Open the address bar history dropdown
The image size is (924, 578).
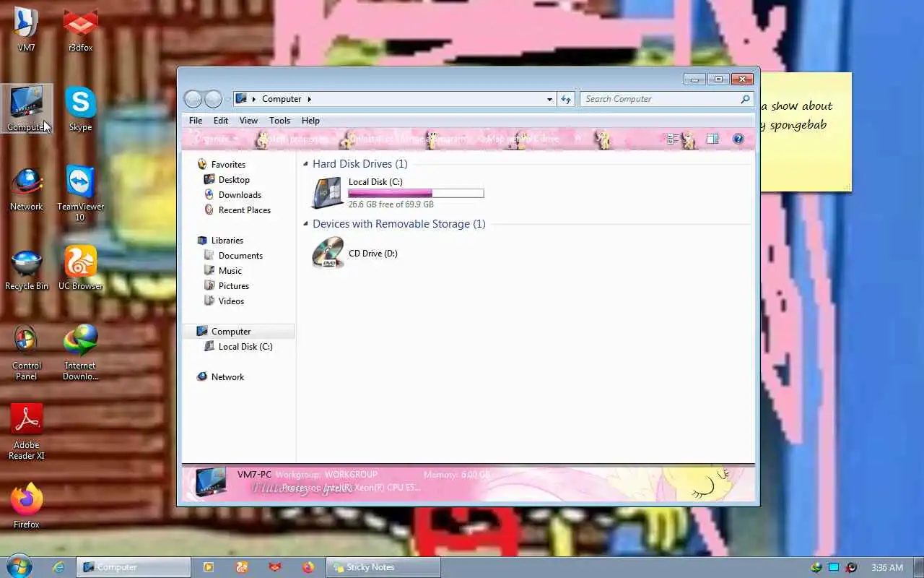pos(549,99)
